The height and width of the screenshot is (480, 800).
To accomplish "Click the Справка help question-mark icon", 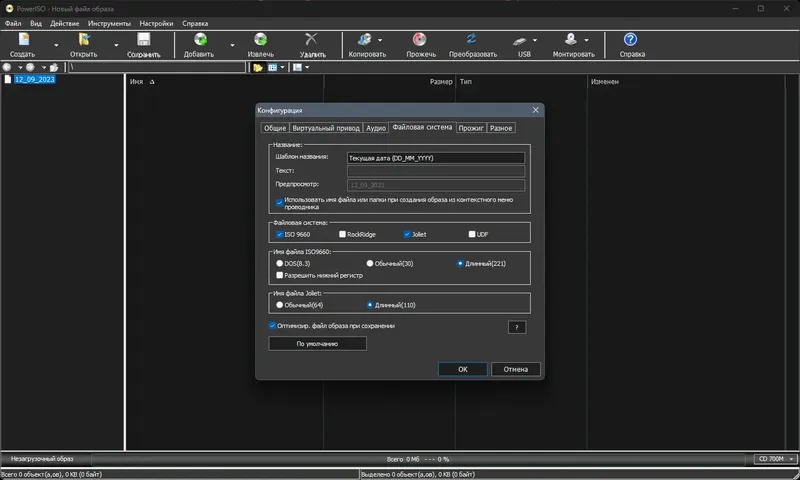I will [x=631, y=39].
